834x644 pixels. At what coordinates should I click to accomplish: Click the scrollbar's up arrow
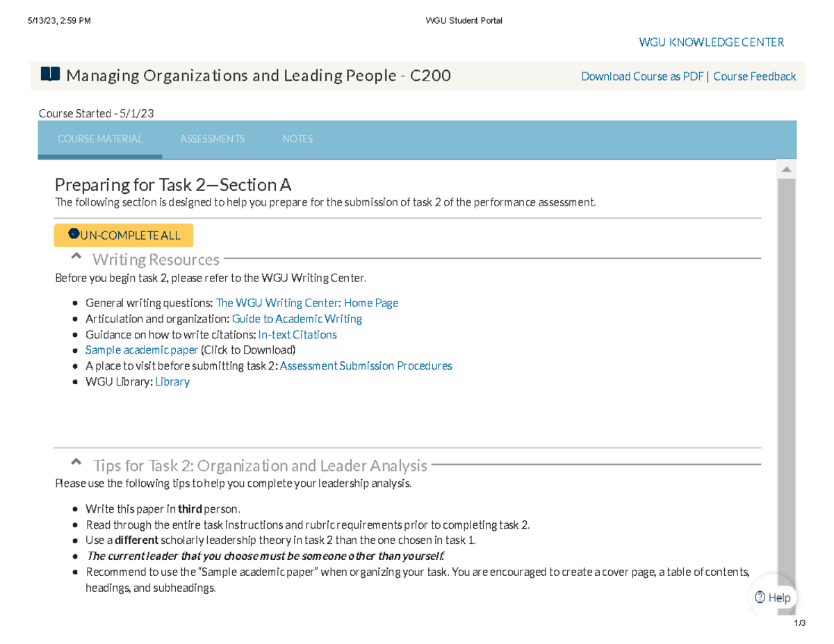pos(787,169)
